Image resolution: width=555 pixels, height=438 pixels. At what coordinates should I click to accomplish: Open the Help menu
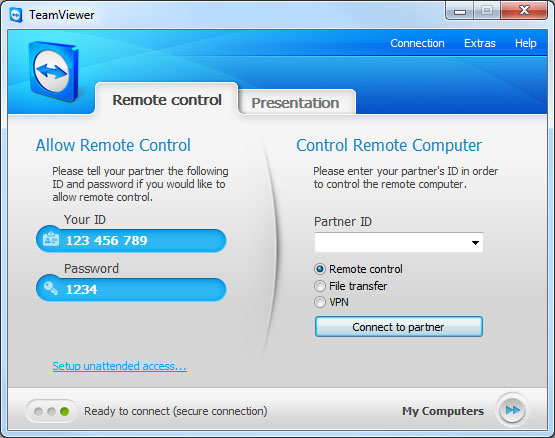[x=526, y=43]
